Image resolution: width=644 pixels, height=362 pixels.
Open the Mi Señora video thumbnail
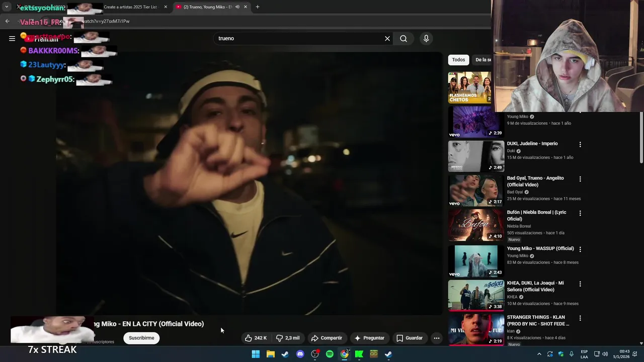476,296
